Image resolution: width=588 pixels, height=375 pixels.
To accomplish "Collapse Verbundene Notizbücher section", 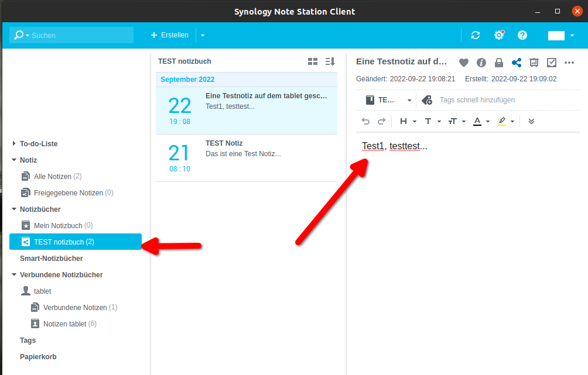I will point(14,274).
